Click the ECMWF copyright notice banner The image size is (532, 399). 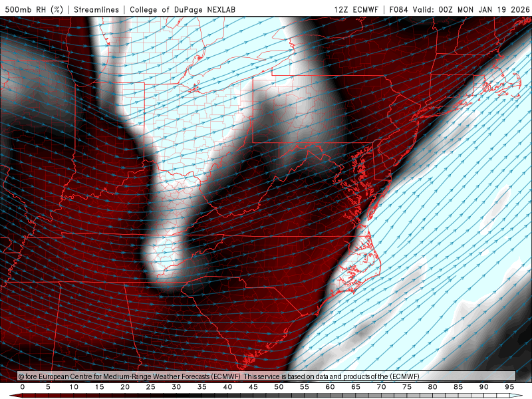click(267, 376)
